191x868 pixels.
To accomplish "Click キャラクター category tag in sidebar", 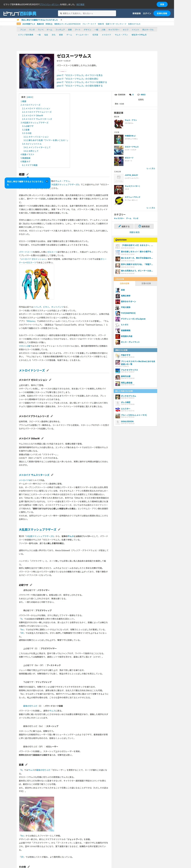I will coord(119,218).
